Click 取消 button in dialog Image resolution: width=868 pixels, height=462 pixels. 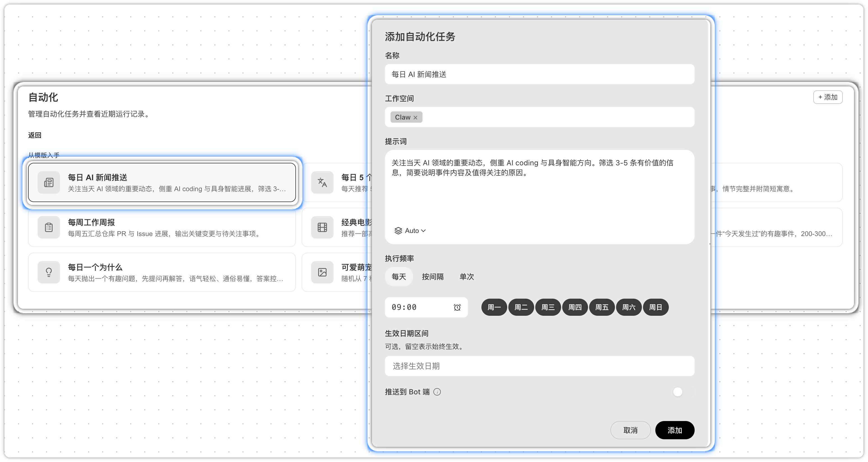coord(630,430)
